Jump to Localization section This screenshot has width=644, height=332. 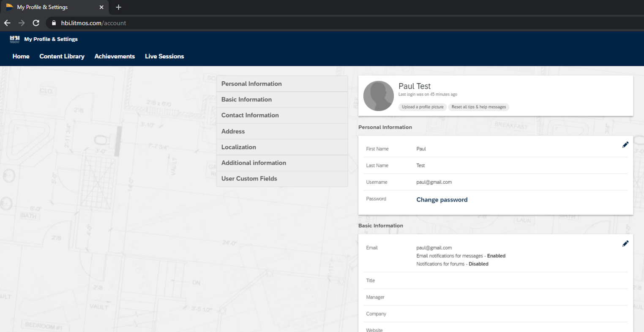(x=239, y=147)
